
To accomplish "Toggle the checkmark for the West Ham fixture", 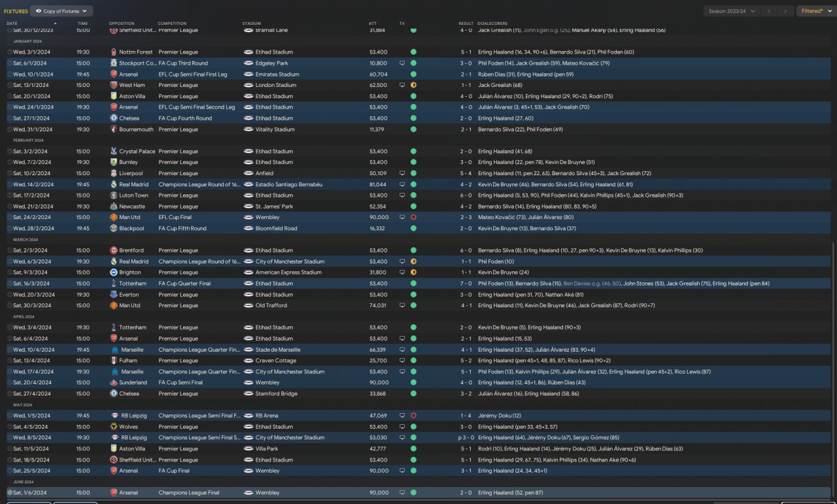I will click(10, 85).
